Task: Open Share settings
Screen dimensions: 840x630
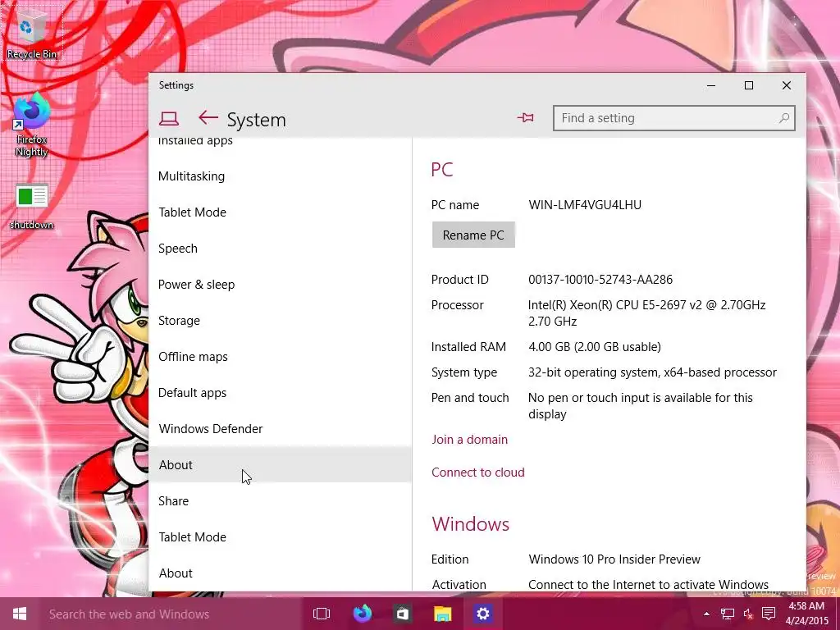Action: [x=281, y=501]
